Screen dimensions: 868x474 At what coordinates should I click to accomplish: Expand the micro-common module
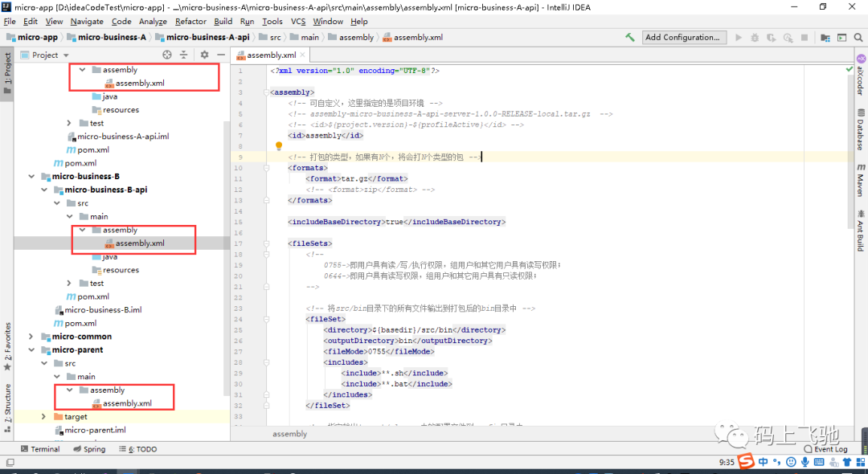point(31,337)
